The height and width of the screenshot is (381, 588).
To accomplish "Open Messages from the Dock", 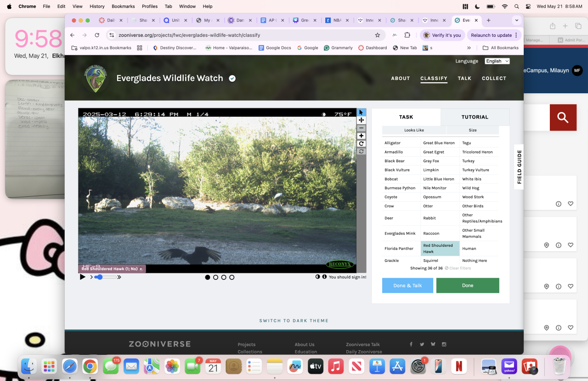I will [111, 366].
